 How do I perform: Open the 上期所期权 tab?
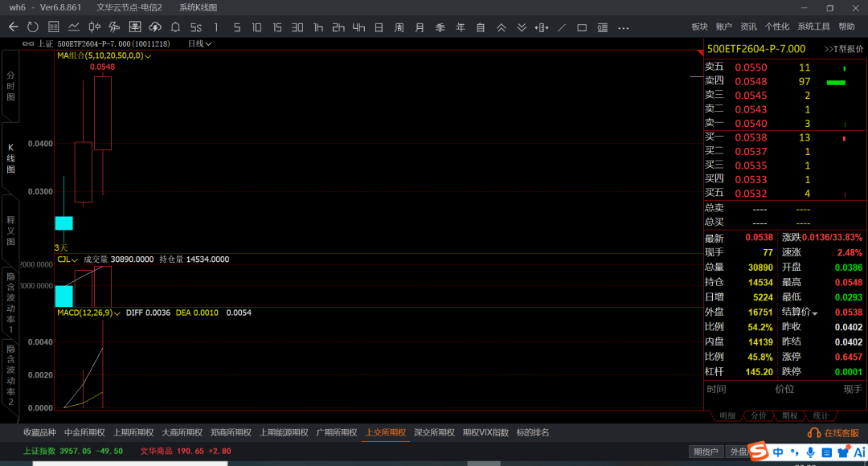click(x=133, y=433)
